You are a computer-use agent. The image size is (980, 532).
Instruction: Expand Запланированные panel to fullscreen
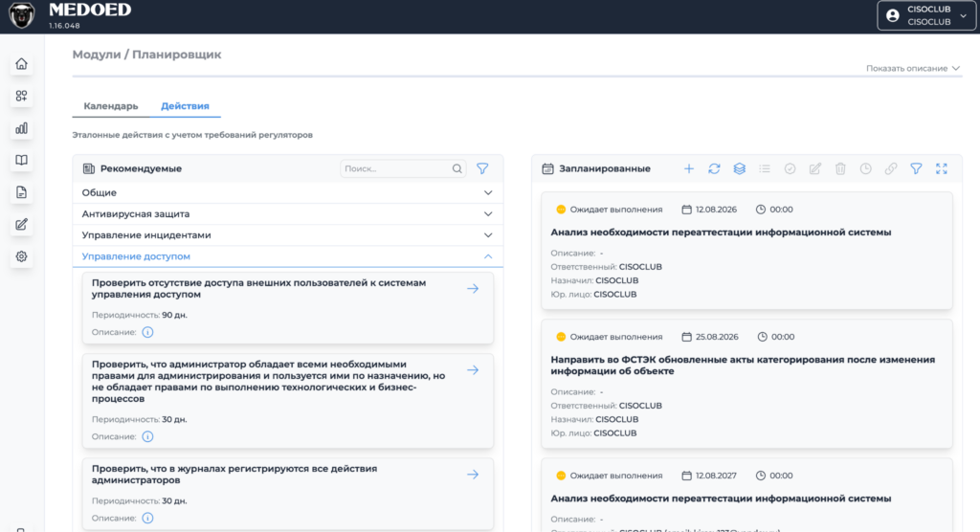[x=942, y=168]
